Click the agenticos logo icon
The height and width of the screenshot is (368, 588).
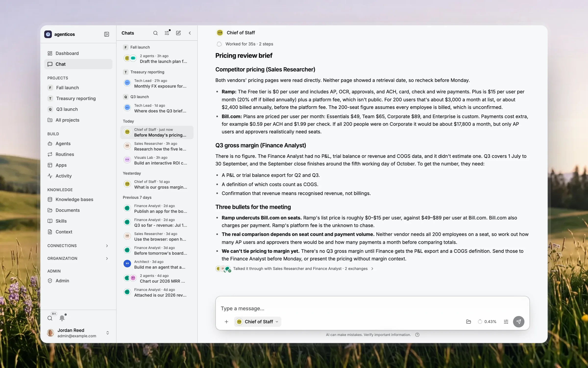click(48, 34)
